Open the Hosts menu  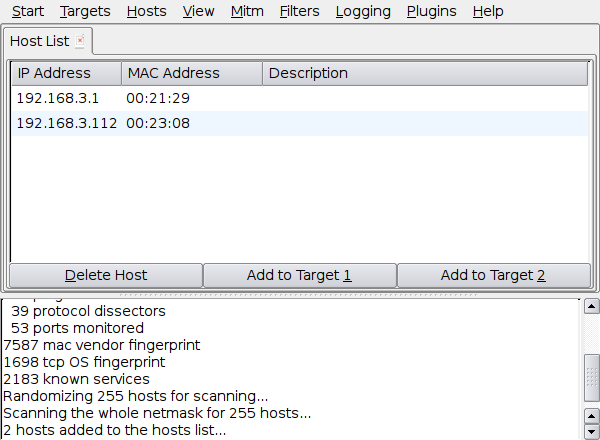click(x=147, y=11)
